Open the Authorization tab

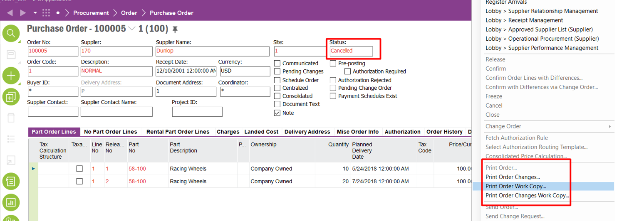tap(403, 132)
